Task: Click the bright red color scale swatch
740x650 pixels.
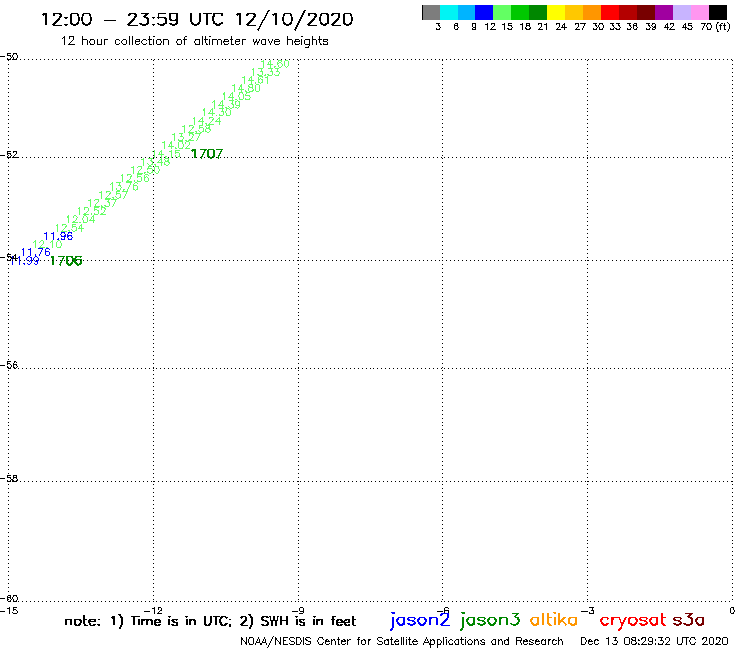Action: 610,12
